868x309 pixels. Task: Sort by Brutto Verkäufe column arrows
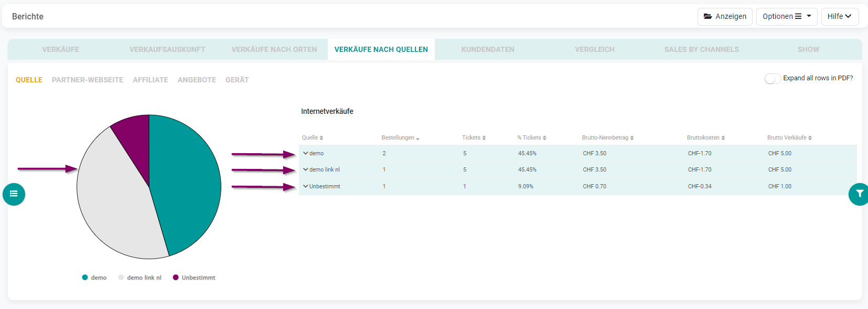(810, 138)
